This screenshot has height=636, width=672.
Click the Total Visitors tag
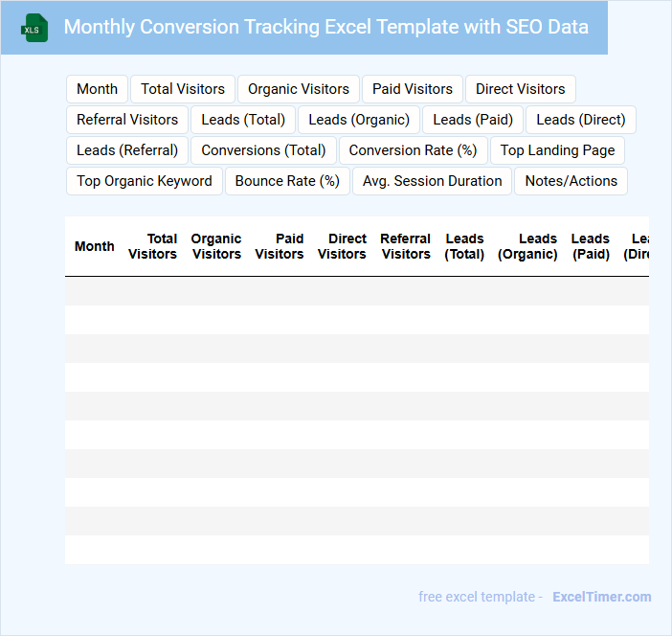pos(183,89)
